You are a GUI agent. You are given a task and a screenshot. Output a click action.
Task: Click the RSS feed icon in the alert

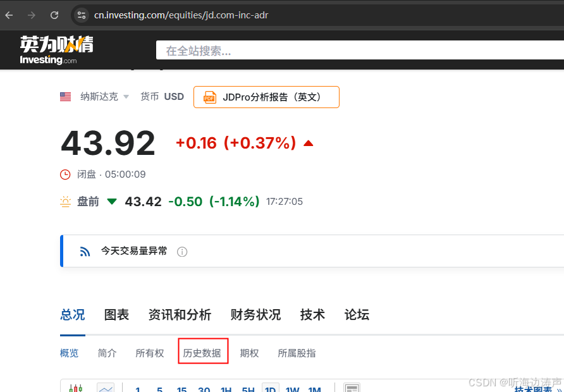pyautogui.click(x=85, y=252)
